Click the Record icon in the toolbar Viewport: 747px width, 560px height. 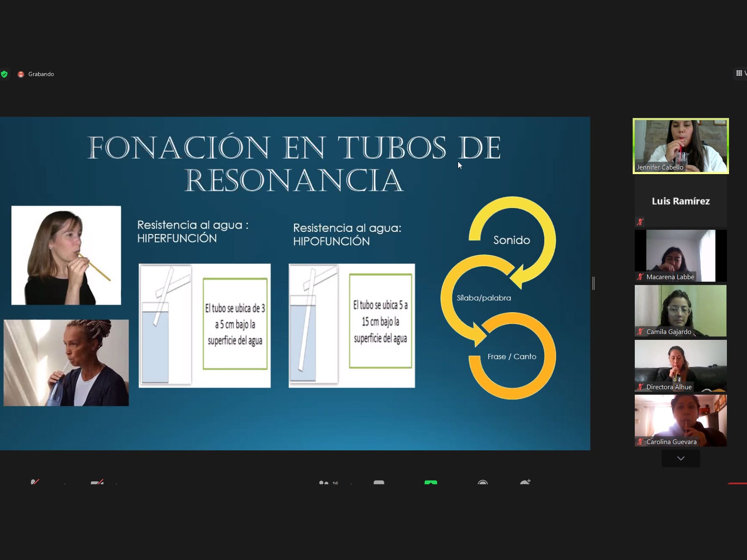(x=482, y=483)
